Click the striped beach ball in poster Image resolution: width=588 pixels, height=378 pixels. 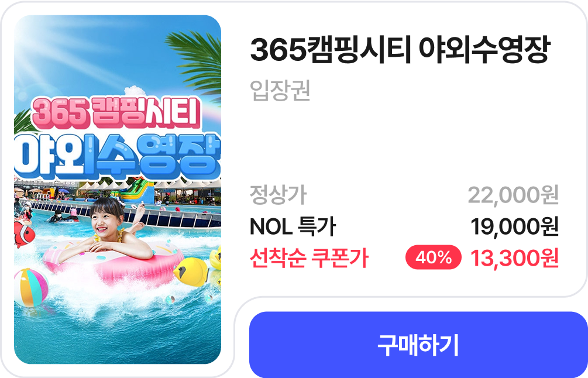(x=31, y=287)
